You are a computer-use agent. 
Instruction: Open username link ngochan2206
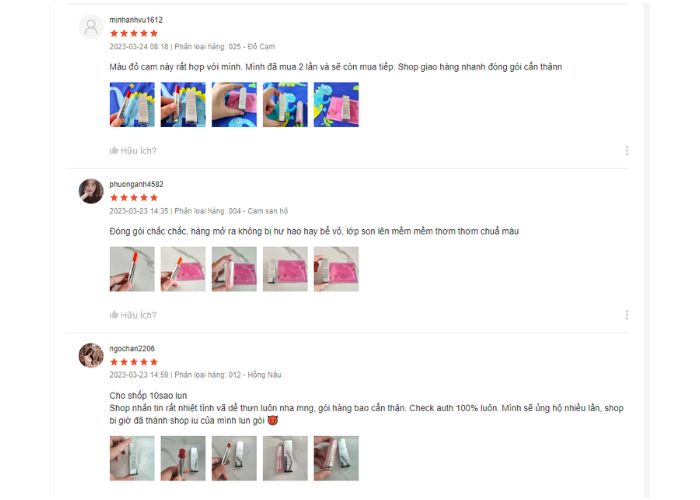pos(132,349)
